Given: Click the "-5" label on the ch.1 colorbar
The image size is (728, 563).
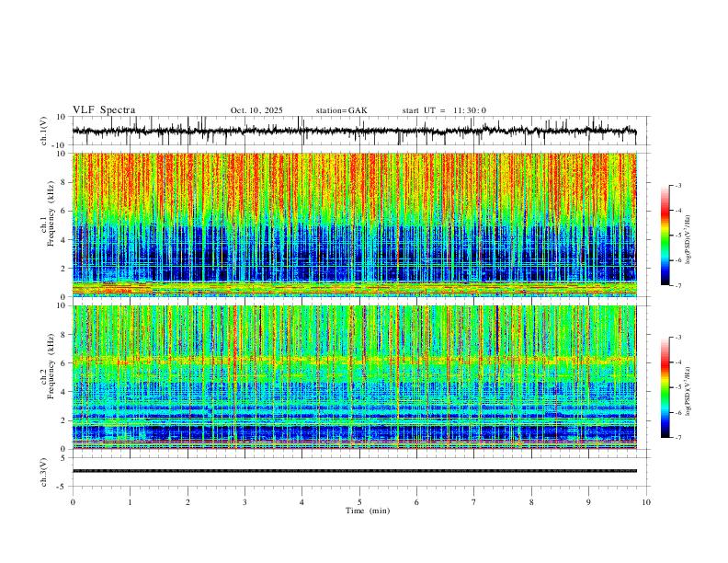Looking at the screenshot, I should (678, 236).
